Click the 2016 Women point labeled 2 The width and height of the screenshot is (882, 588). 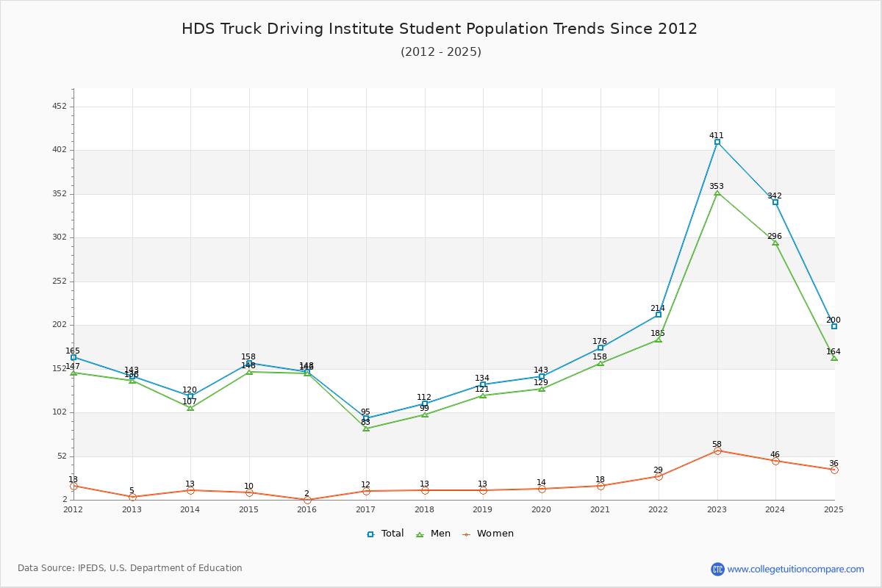click(x=307, y=500)
